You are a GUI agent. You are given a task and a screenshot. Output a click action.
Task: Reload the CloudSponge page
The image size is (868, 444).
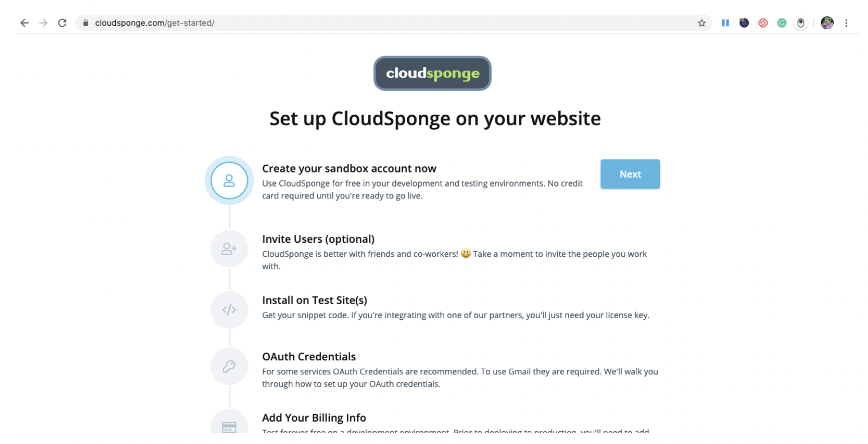pyautogui.click(x=62, y=23)
